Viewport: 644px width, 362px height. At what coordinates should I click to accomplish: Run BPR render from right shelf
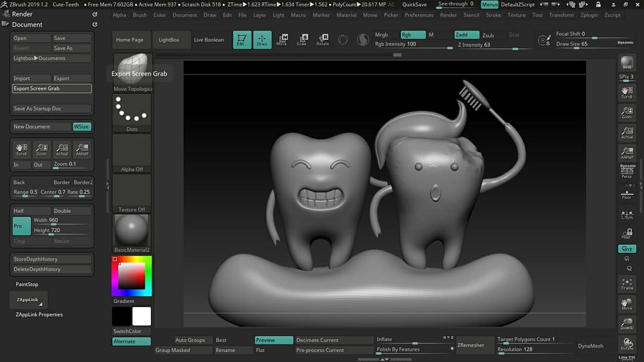coord(627,63)
